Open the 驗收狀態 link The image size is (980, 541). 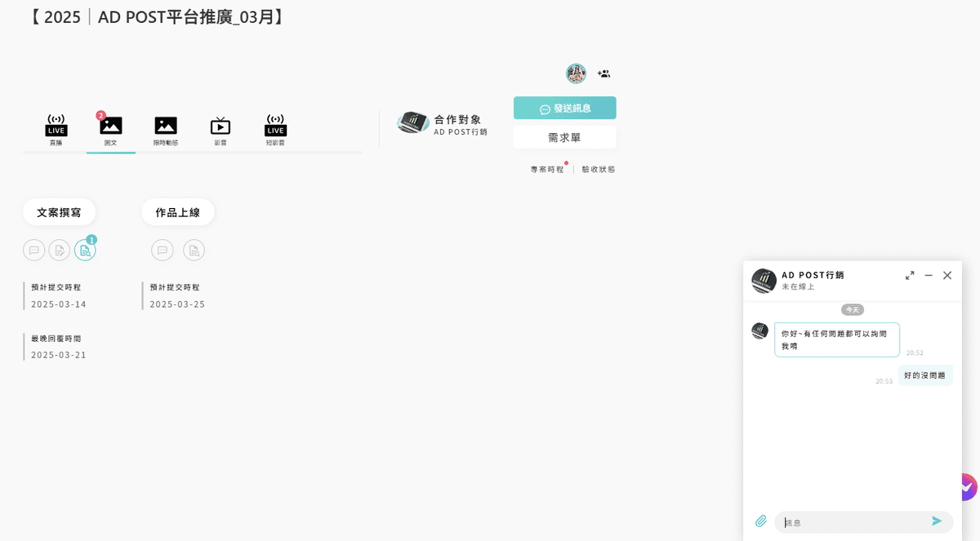(x=599, y=170)
